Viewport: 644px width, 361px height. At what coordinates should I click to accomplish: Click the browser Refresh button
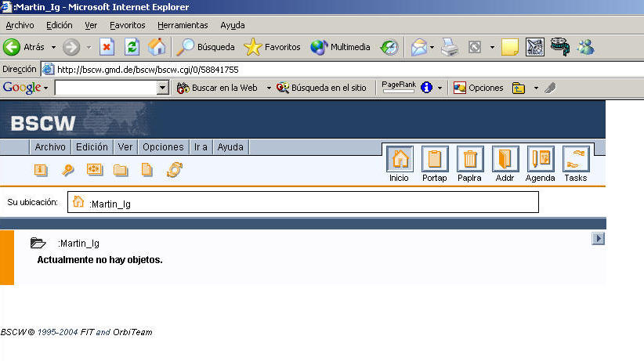pyautogui.click(x=132, y=47)
